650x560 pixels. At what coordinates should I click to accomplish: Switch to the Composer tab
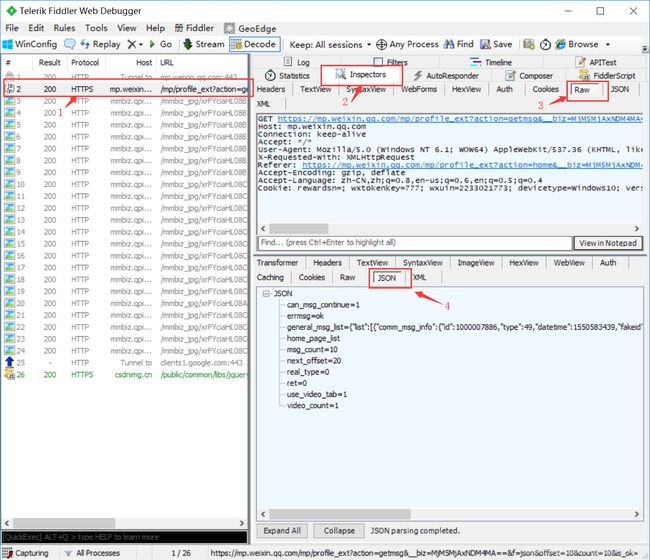tap(529, 75)
